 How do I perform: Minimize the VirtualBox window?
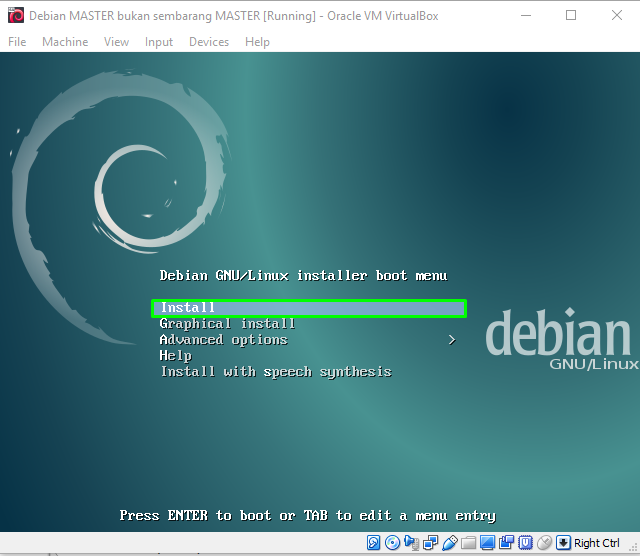click(x=526, y=16)
